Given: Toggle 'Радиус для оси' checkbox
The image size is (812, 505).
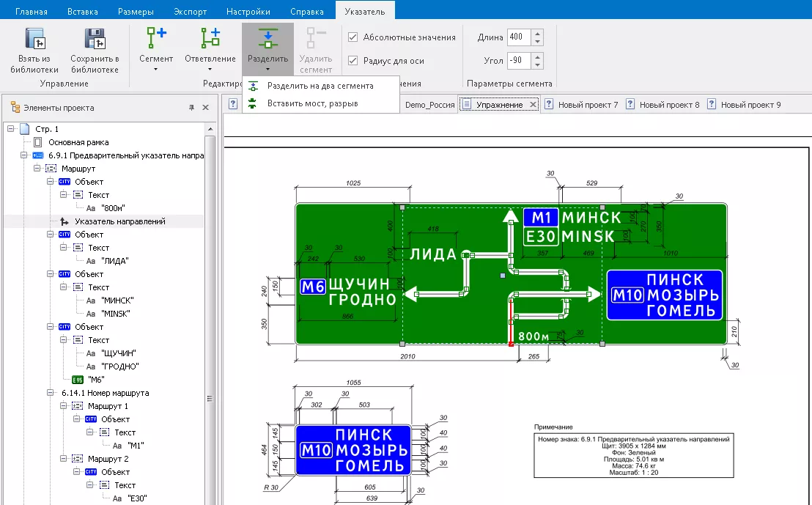Looking at the screenshot, I should 353,61.
